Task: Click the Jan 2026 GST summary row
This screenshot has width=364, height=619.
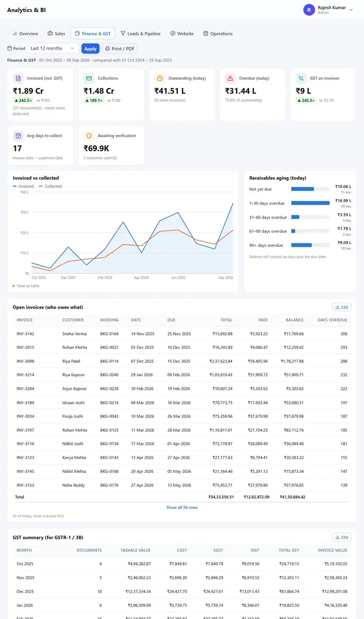Action: click(182, 605)
